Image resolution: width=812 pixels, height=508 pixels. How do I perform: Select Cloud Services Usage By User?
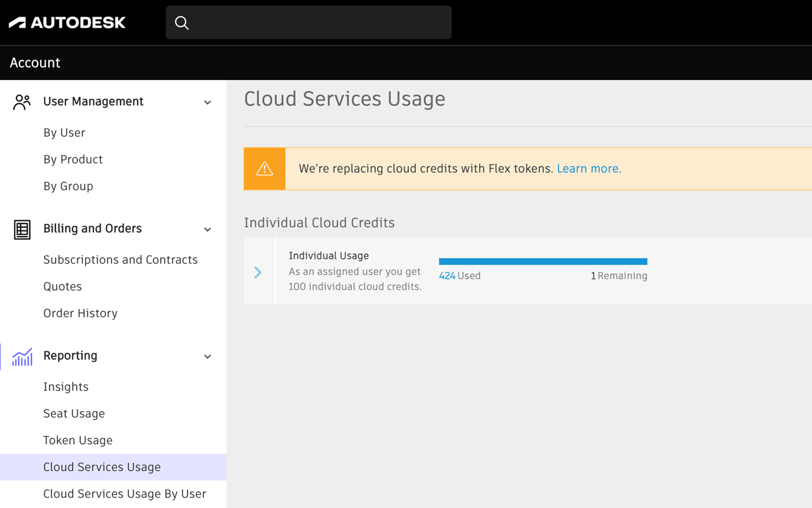[x=124, y=494]
